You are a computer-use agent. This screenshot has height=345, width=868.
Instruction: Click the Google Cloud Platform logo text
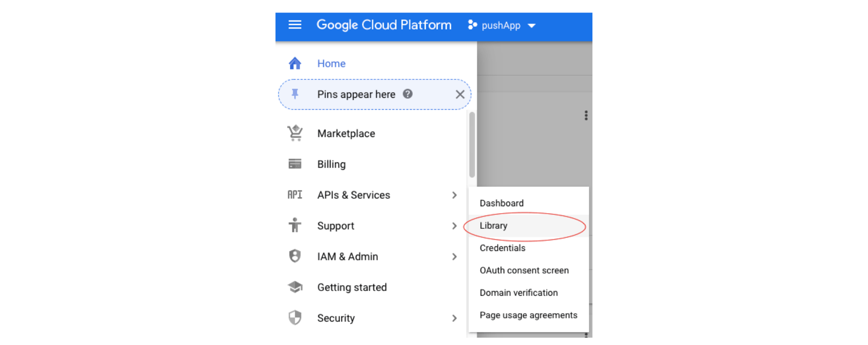tap(384, 25)
